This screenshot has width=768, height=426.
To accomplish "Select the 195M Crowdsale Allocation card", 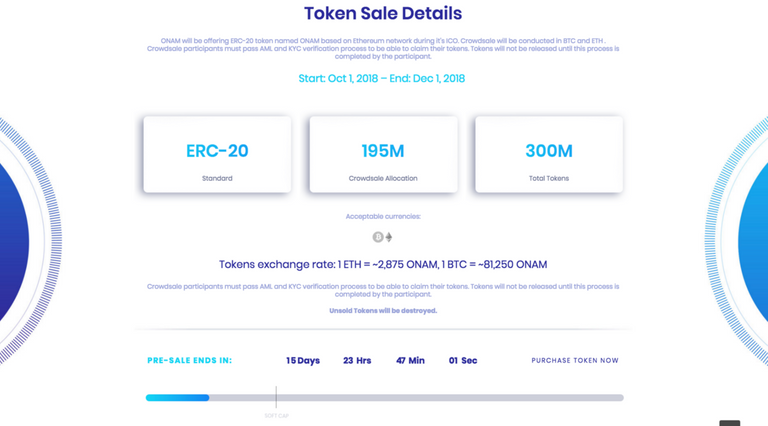I will coord(383,154).
